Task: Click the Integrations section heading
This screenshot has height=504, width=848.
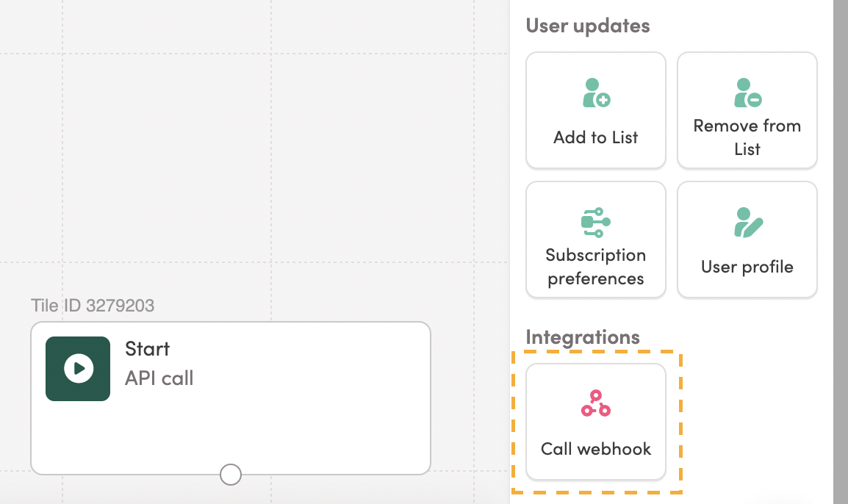Action: tap(583, 337)
